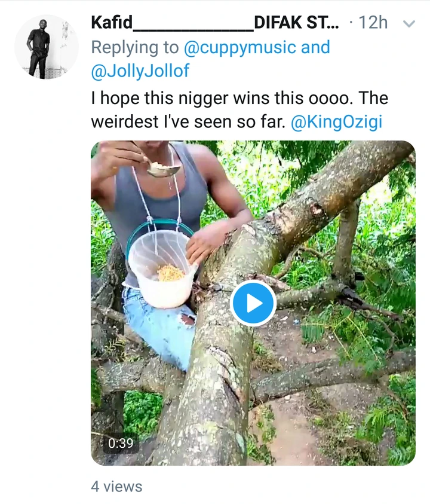Open the 12h timestamp permalink

(373, 23)
